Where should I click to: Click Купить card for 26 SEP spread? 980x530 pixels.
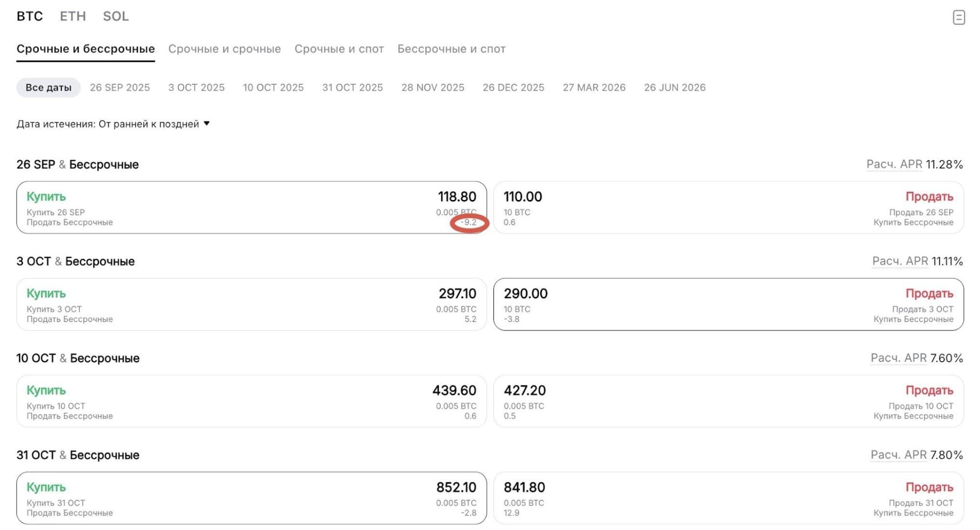coord(251,207)
